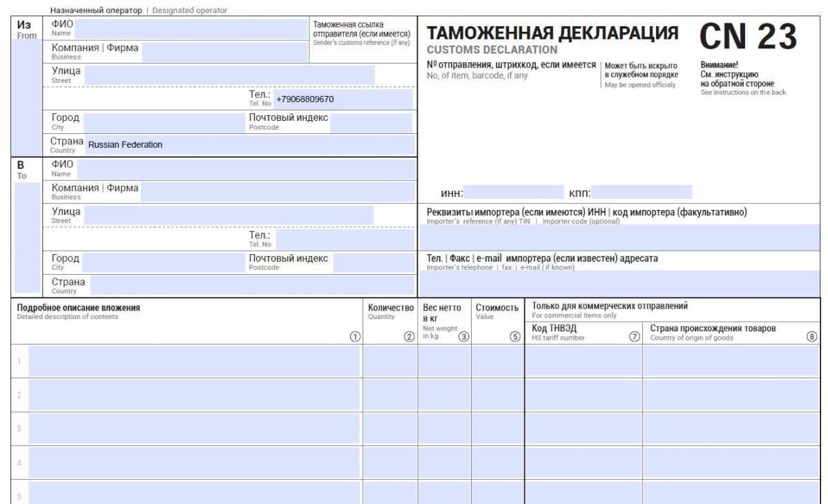828x504 pixels.
Task: Click the sender's Город city field
Action: (x=161, y=122)
